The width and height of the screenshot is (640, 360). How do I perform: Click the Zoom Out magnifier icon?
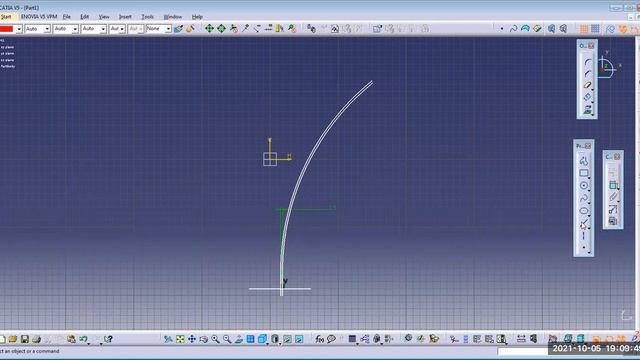click(227, 339)
